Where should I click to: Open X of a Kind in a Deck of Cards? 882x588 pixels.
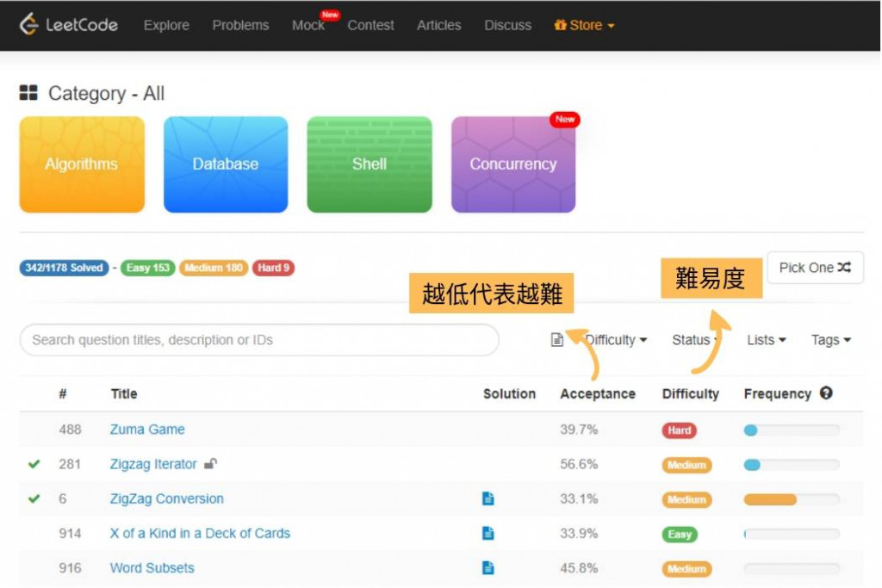click(200, 534)
